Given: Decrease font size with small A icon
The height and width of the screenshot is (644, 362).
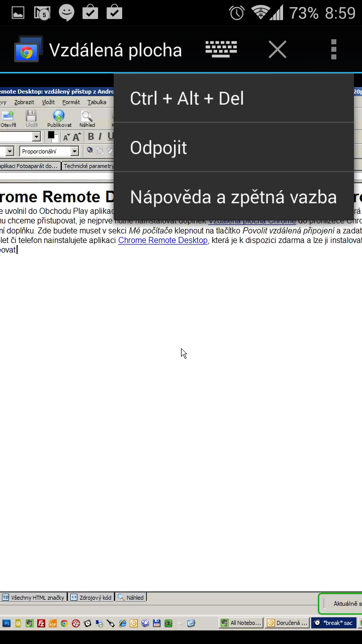Looking at the screenshot, I should pyautogui.click(x=66, y=137).
